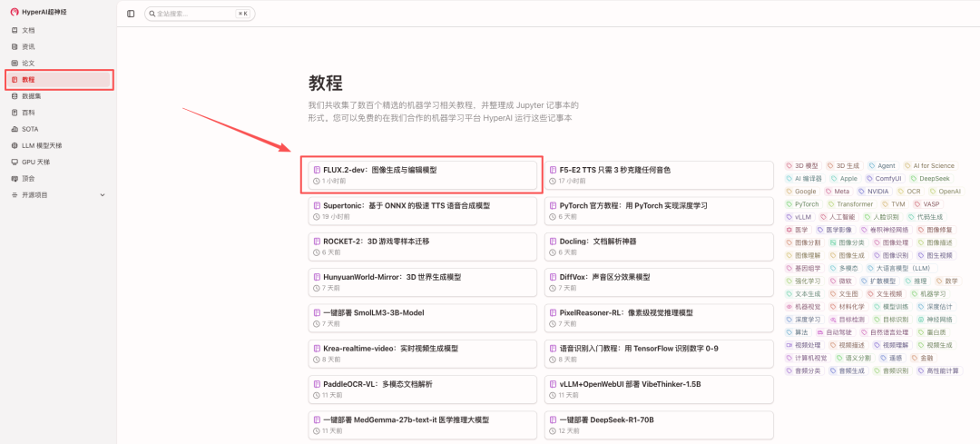Click the 大语言模型（LLM）tag
The width and height of the screenshot is (980, 444).
click(903, 268)
